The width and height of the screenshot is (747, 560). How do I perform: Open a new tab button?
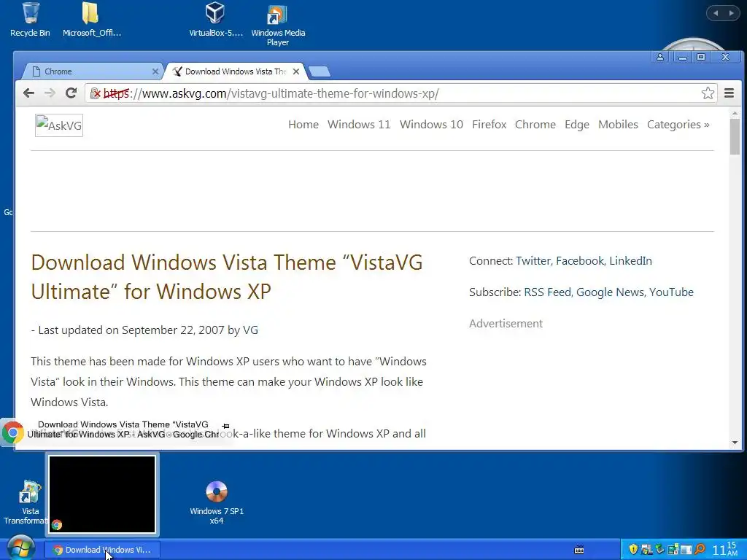point(320,72)
